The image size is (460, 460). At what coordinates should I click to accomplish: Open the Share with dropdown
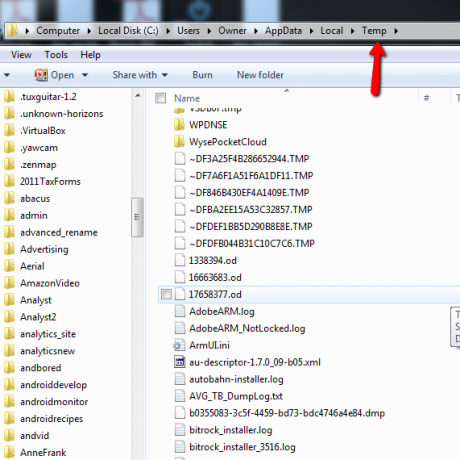point(140,75)
